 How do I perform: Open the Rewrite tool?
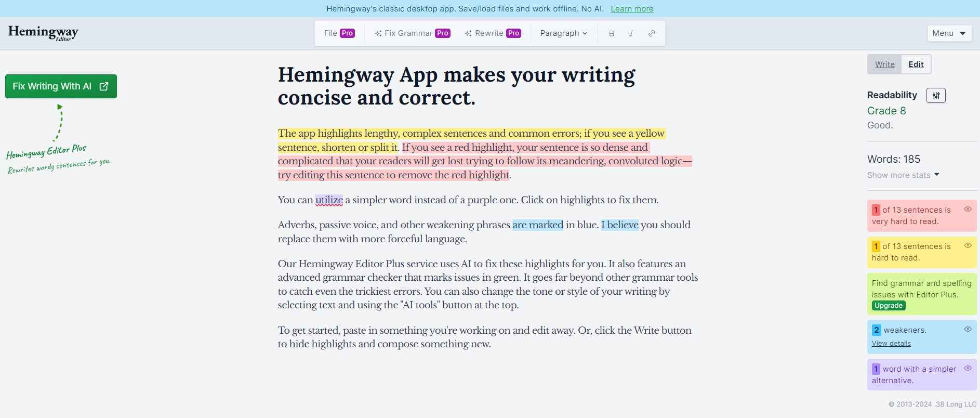pyautogui.click(x=493, y=33)
